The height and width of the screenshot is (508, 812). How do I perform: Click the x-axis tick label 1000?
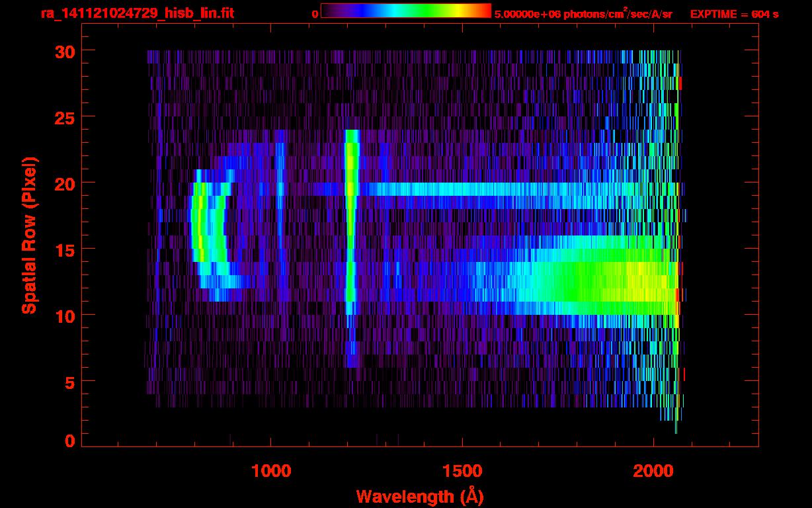tap(271, 472)
